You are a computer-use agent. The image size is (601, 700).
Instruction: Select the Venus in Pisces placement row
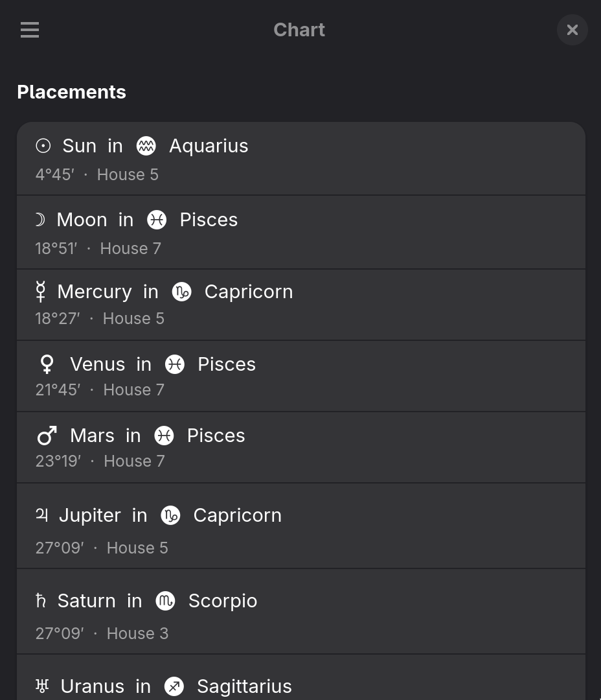(x=300, y=376)
